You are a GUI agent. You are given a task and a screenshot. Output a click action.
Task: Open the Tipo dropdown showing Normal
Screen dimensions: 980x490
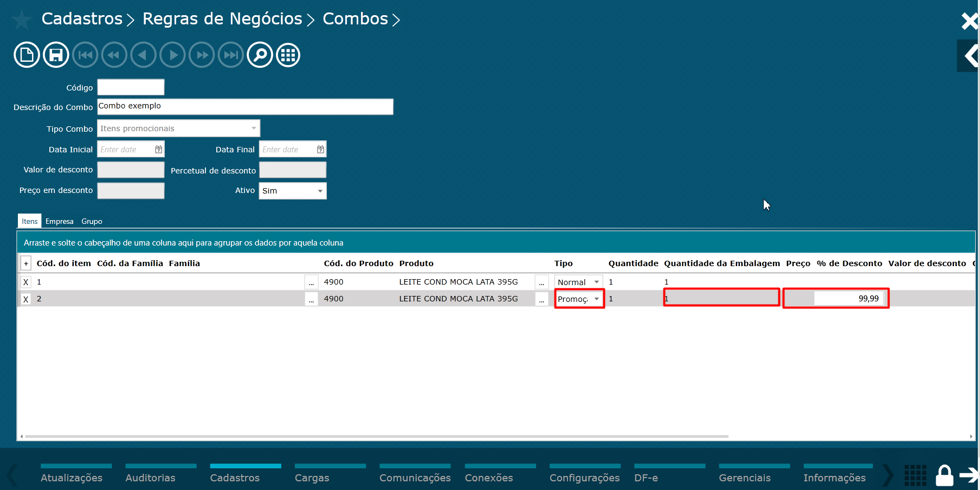(x=578, y=282)
